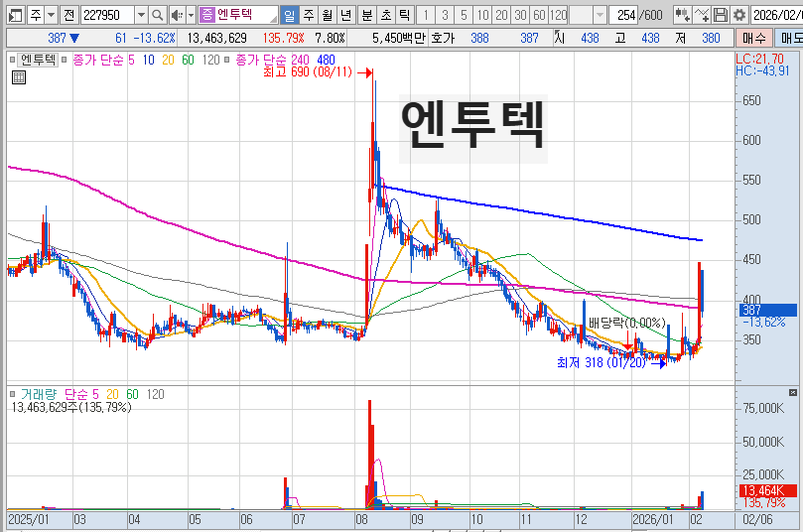Click the 거래량 volume legend label
Viewport: 803px width, 532px height.
pos(39,394)
